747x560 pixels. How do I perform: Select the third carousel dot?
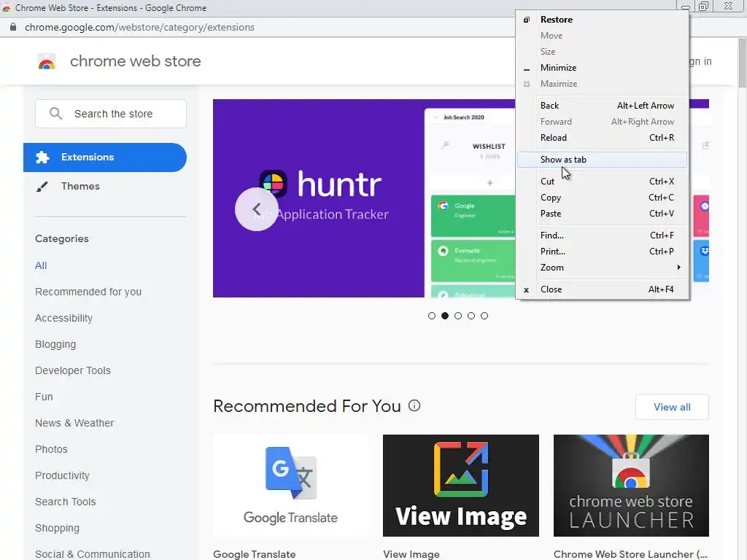click(x=458, y=316)
